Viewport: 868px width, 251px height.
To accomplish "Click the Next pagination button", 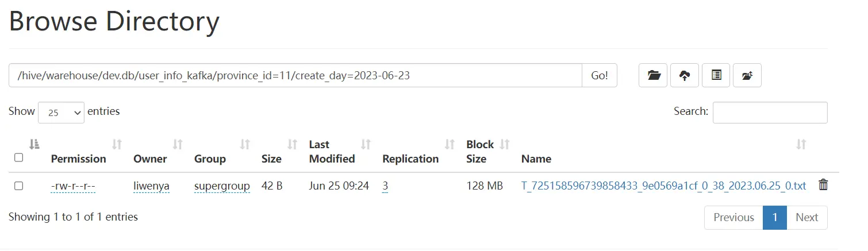I will [806, 218].
